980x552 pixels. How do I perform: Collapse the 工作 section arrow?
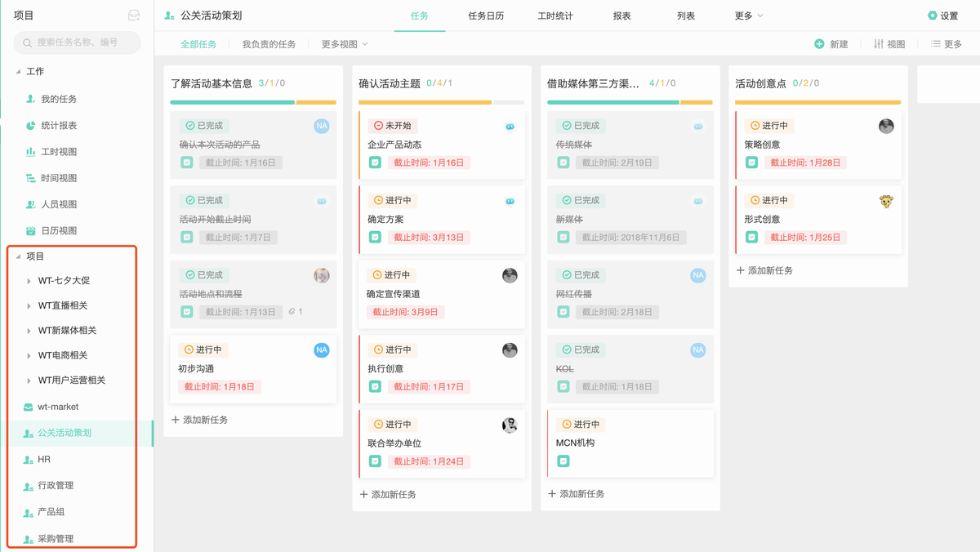[18, 72]
